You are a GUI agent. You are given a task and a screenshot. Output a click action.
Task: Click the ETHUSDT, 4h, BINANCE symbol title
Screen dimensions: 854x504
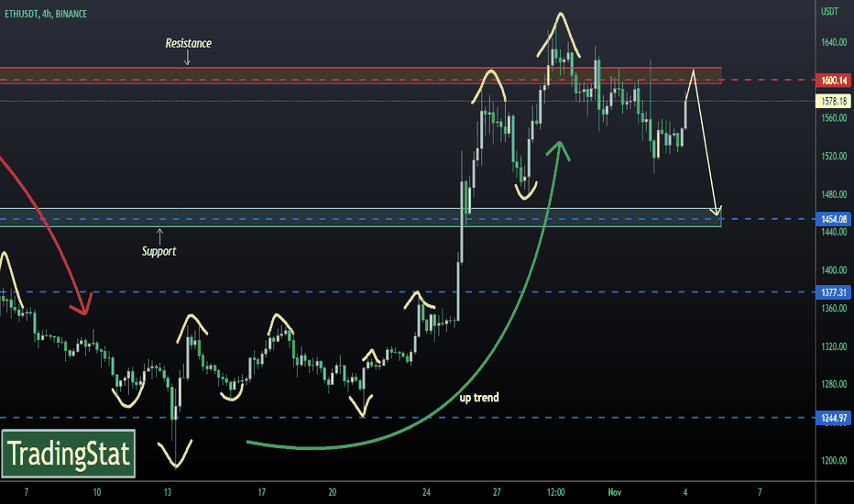click(46, 14)
